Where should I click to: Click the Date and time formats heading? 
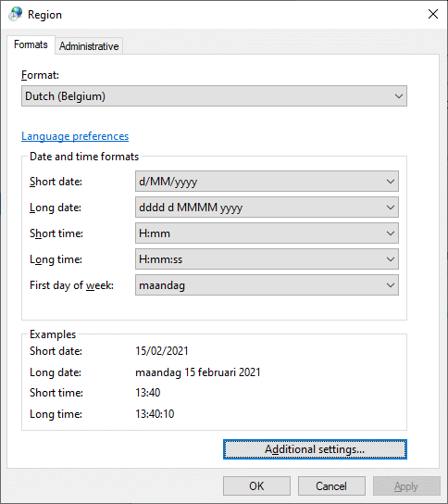(x=84, y=157)
